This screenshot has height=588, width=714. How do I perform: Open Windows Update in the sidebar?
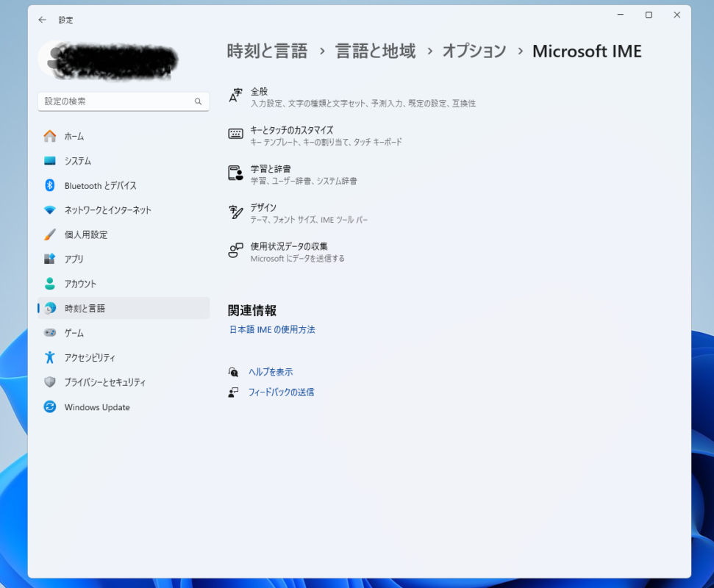tap(124, 407)
